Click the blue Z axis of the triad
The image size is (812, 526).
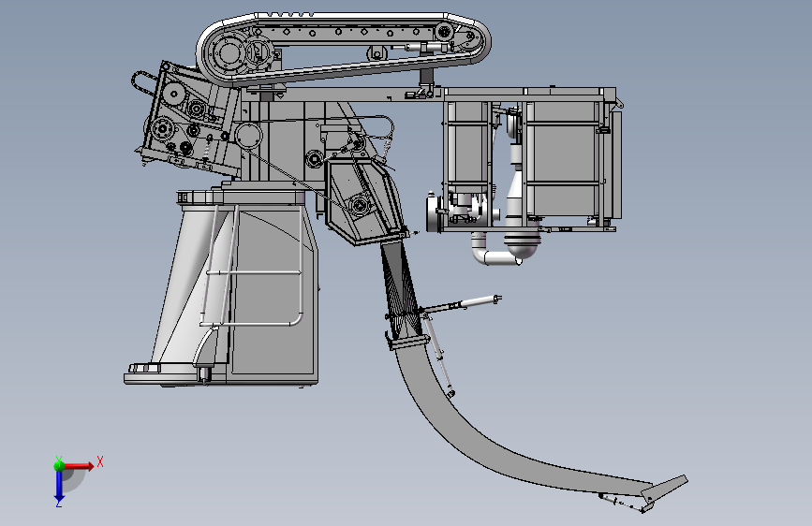[59, 486]
